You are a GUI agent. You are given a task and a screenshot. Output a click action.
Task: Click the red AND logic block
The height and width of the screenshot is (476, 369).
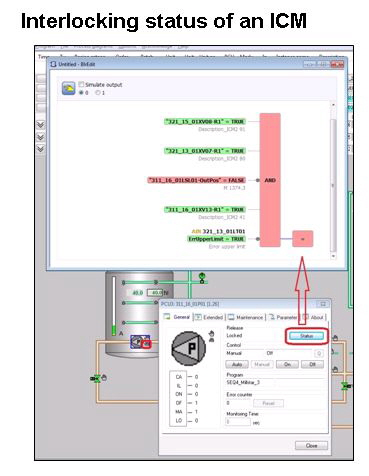[270, 180]
